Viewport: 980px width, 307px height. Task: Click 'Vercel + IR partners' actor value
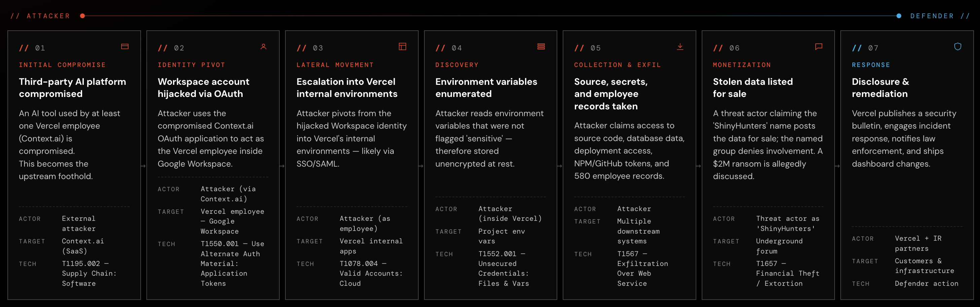[918, 243]
